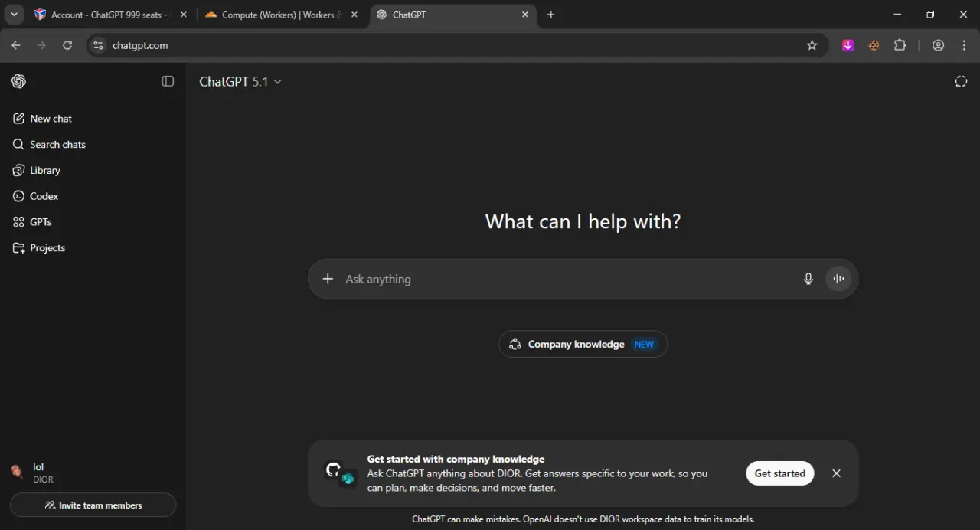Open Projects in the sidebar
The image size is (980, 530).
93,248
